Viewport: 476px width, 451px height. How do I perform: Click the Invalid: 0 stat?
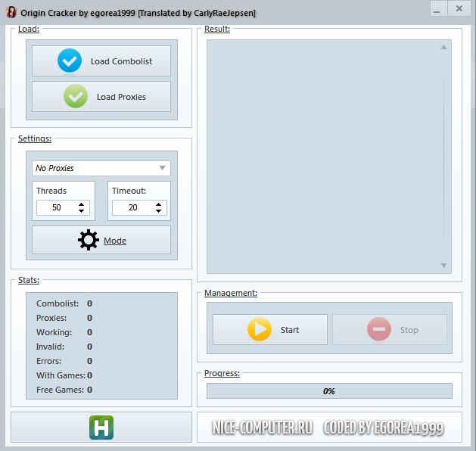coord(64,347)
